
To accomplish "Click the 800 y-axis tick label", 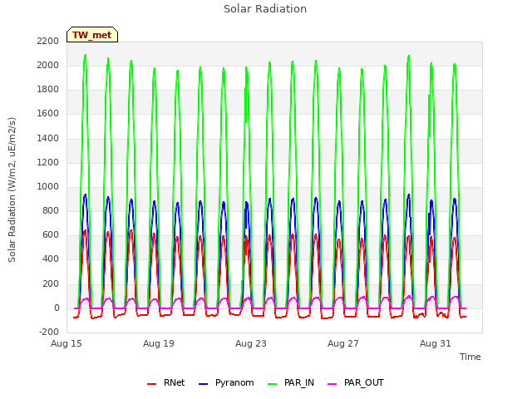I will [x=51, y=210].
